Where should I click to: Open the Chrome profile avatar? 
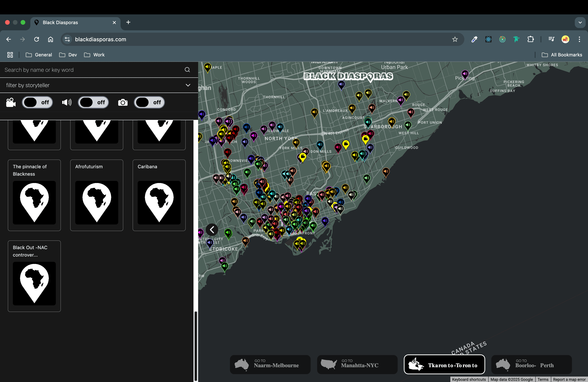point(565,39)
